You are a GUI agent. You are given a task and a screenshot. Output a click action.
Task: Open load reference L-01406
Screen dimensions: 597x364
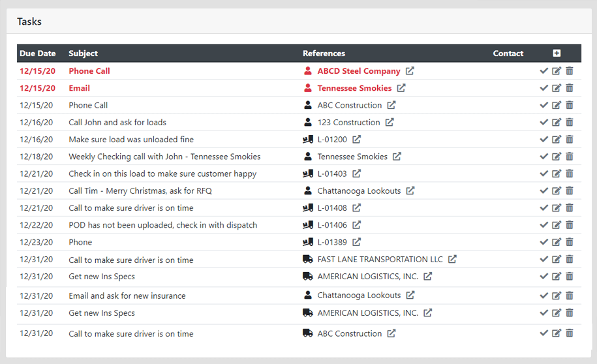[332, 225]
